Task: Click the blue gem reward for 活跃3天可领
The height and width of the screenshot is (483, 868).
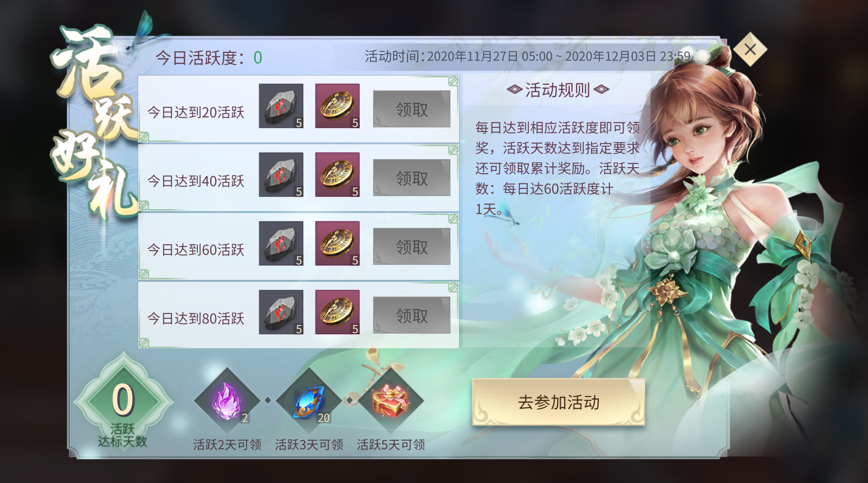Action: pos(309,401)
